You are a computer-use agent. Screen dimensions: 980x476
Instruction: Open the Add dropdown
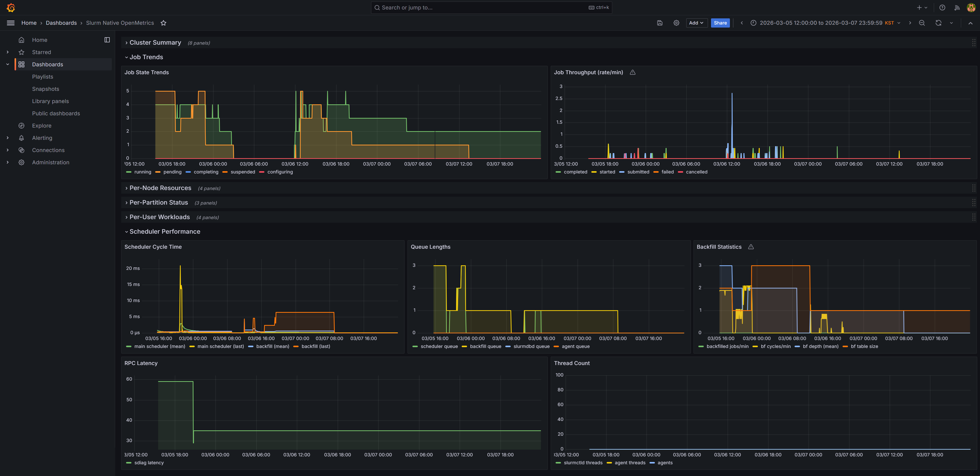click(696, 23)
